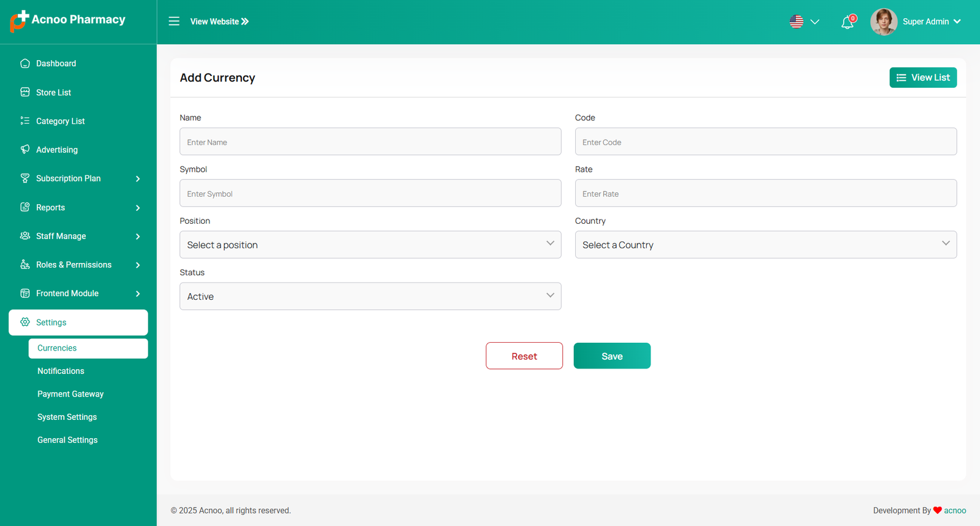Click the View List button
This screenshot has width=980, height=526.
(x=923, y=77)
